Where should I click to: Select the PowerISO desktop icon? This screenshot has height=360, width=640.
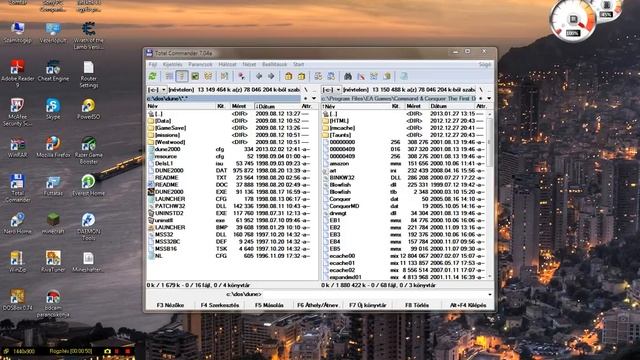[x=88, y=109]
